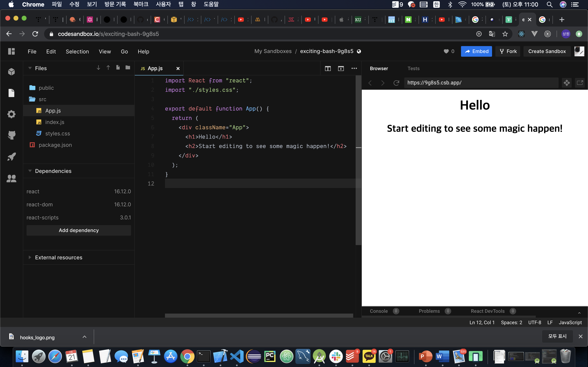
Task: Collapse the Dependencies section
Action: pos(30,171)
